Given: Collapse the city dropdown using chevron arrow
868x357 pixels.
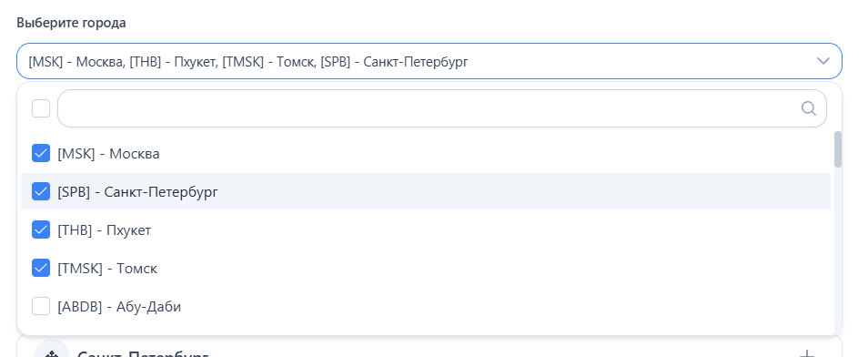Looking at the screenshot, I should click(x=823, y=61).
